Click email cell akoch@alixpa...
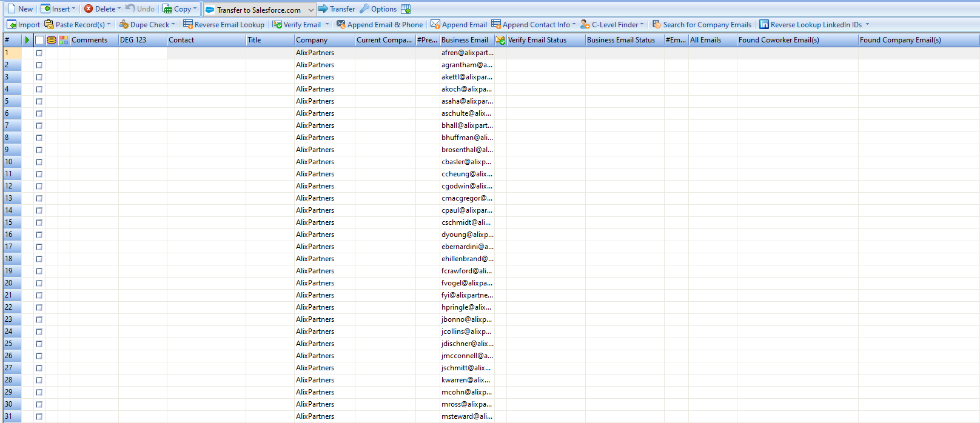The width and height of the screenshot is (980, 423). [467, 89]
